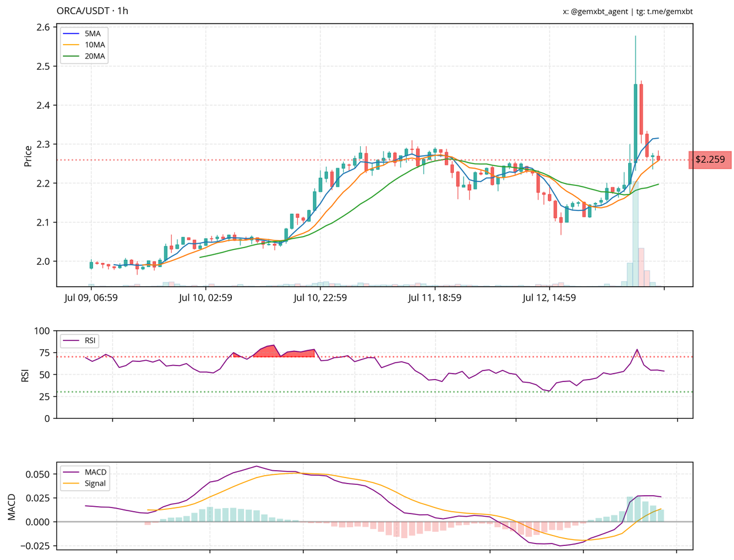Click the $2.259 current price label
734x560 pixels.
click(x=710, y=160)
